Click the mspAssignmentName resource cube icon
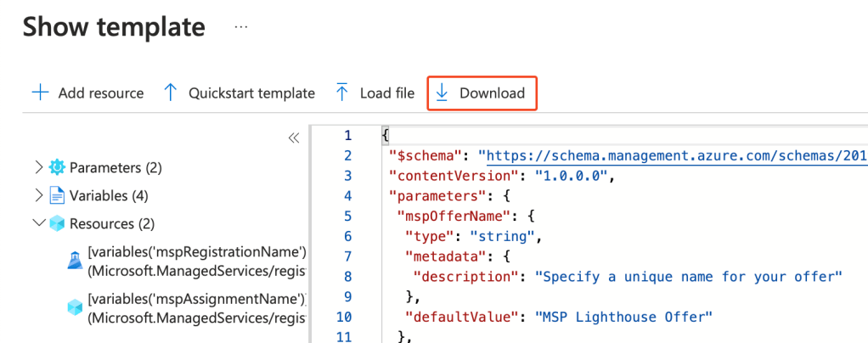Screen dimensions: 868x343 pyautogui.click(x=74, y=308)
